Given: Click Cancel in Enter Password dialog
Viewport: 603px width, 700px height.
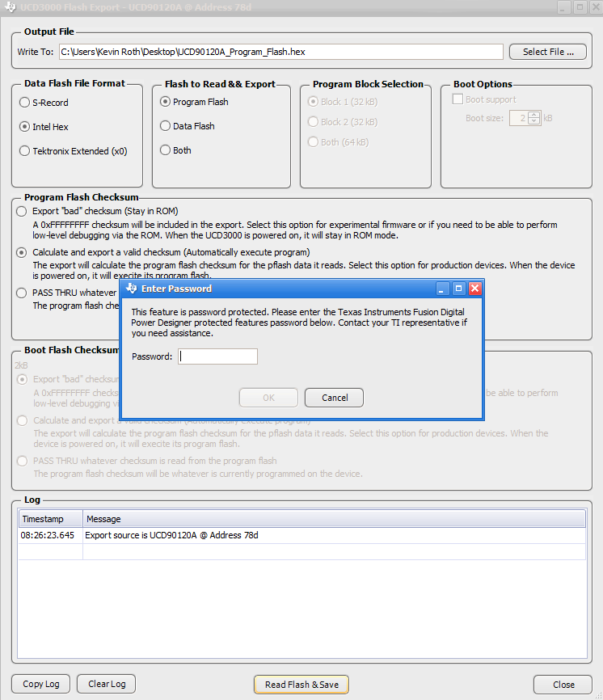Looking at the screenshot, I should [x=334, y=398].
